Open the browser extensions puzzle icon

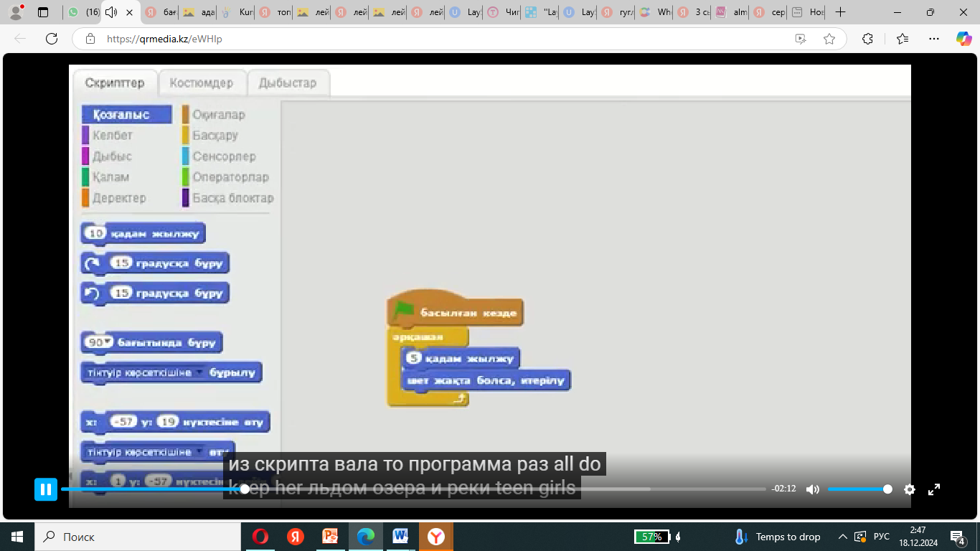tap(867, 39)
